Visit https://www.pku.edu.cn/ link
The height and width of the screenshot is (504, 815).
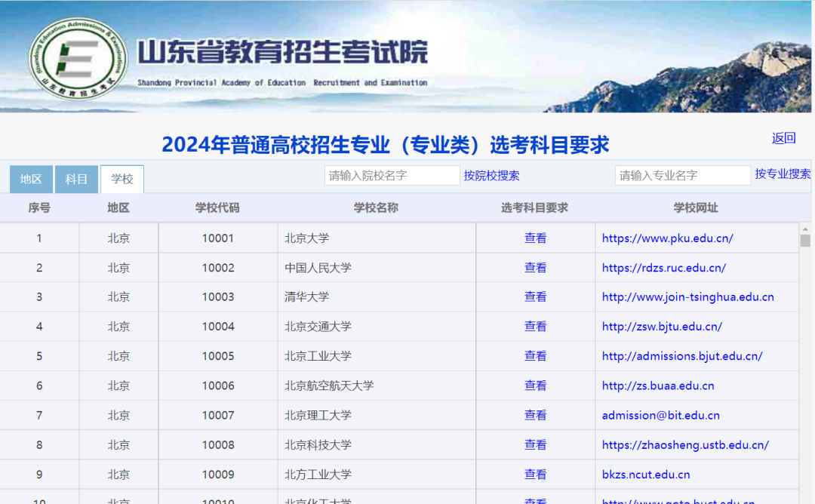[667, 238]
